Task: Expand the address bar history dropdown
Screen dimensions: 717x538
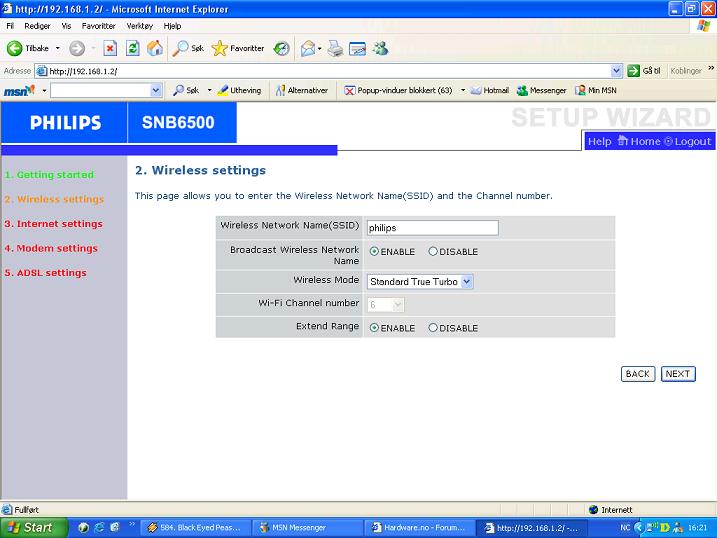Action: (x=616, y=71)
